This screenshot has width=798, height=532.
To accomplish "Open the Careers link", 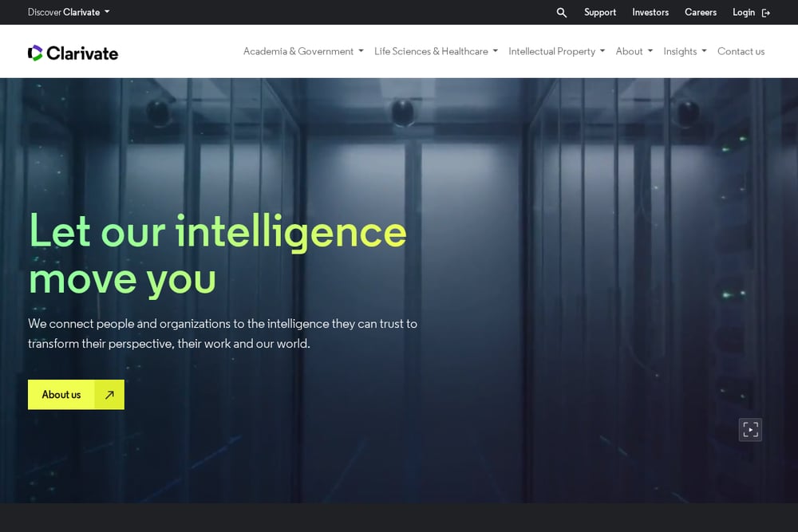I will point(701,12).
